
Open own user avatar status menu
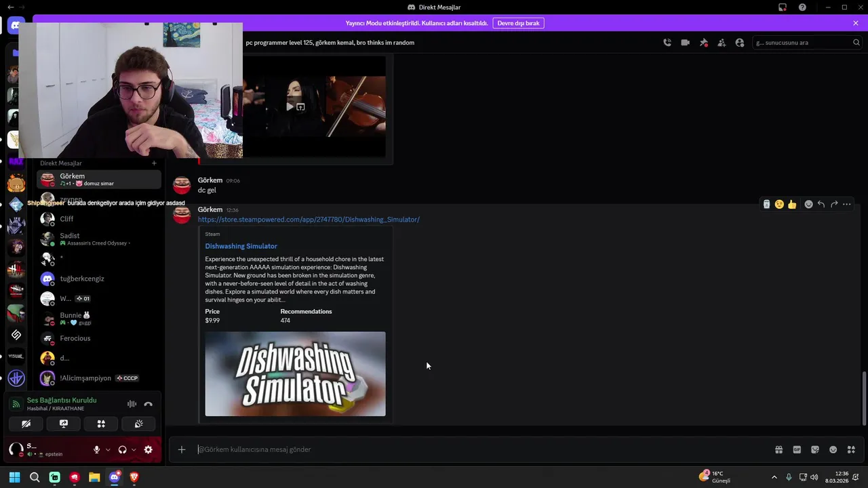[16, 449]
